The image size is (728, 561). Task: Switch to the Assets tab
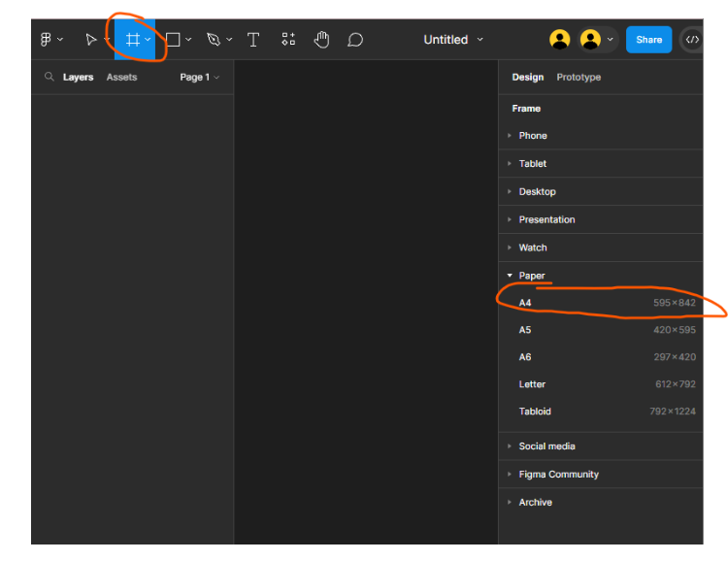(x=121, y=78)
